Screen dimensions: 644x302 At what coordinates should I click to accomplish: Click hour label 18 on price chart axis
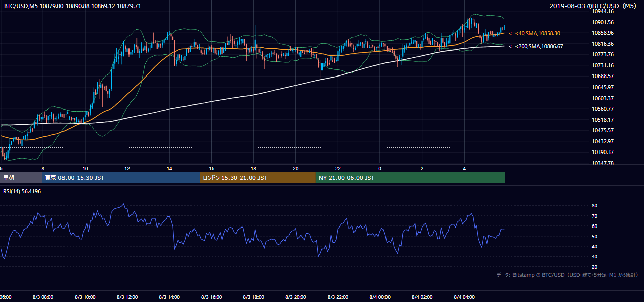click(x=253, y=169)
